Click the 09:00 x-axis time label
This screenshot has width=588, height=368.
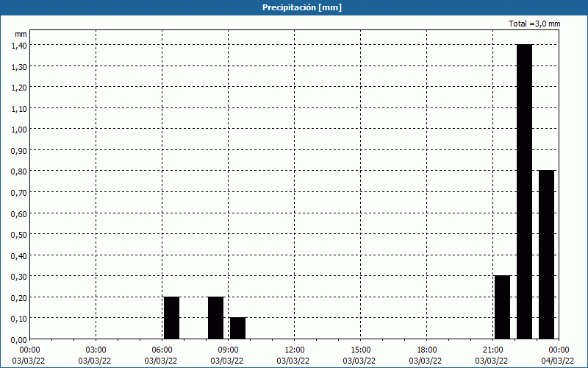tap(228, 350)
